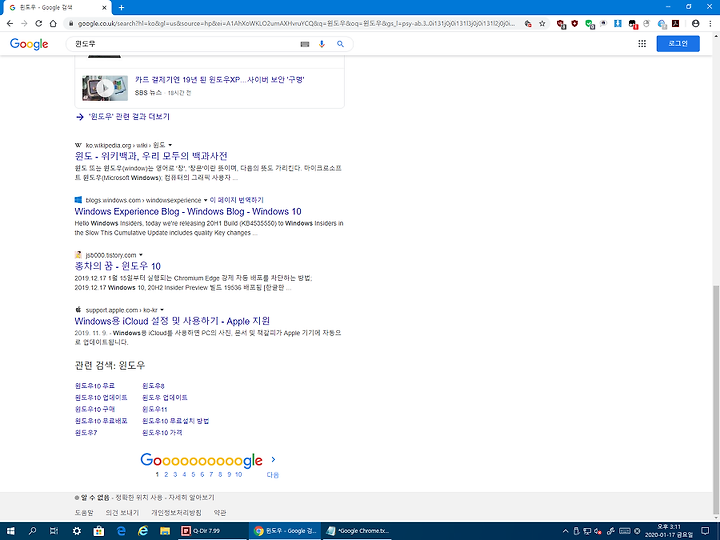Select related search 윈도우8
This screenshot has width=720, height=540.
tap(153, 386)
